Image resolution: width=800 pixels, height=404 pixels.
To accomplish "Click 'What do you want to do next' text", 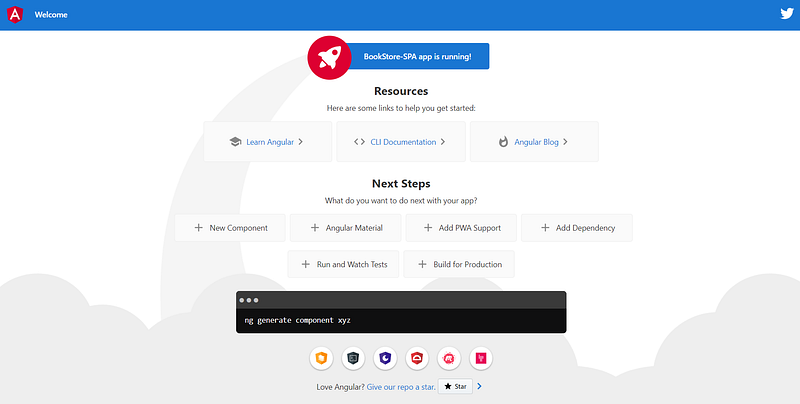I will point(401,200).
